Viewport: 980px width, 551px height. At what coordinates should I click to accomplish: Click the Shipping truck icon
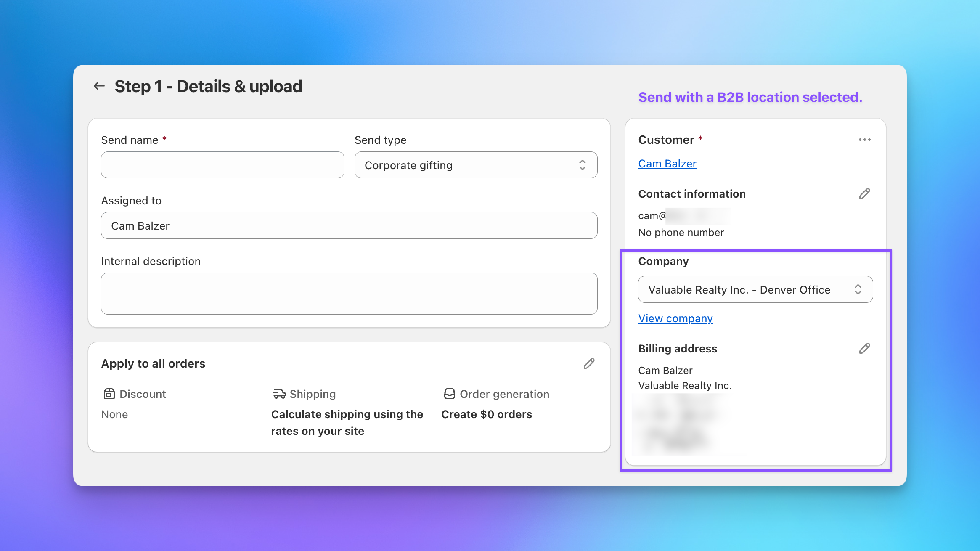pos(279,394)
